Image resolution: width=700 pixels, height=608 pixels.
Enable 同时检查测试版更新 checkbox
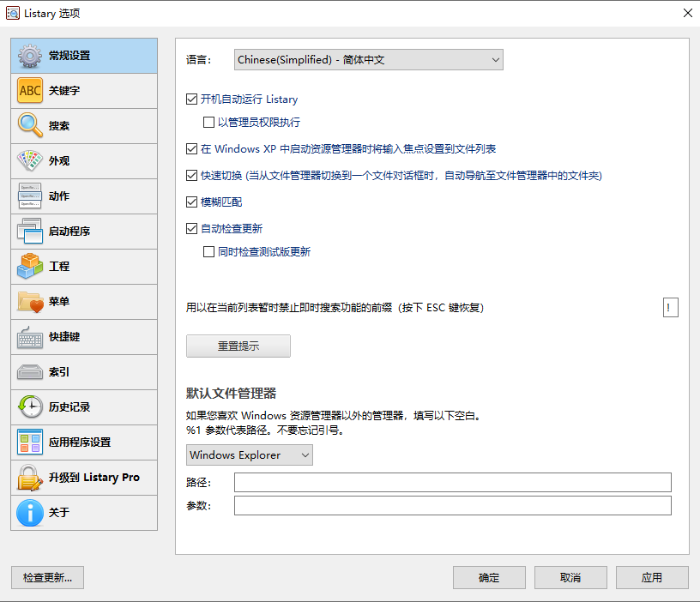point(208,252)
